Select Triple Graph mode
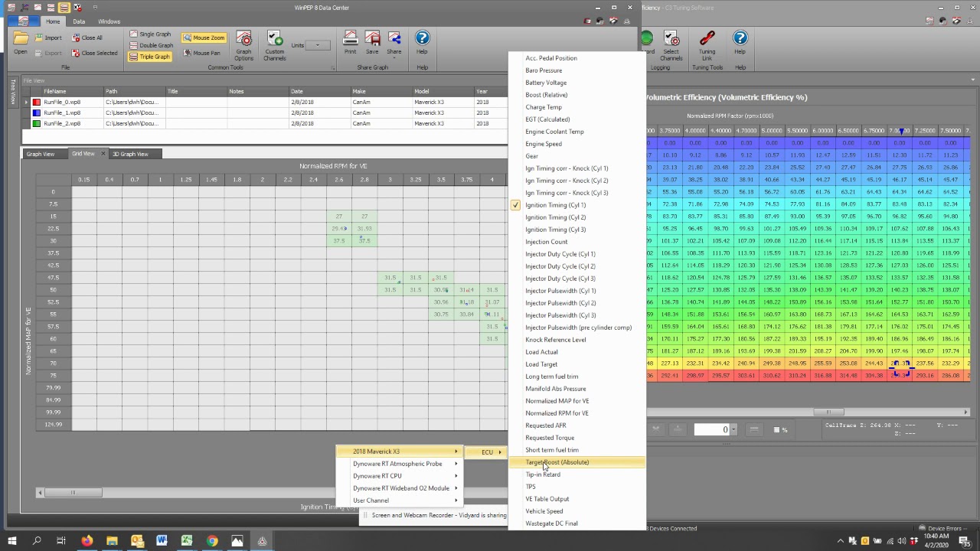The height and width of the screenshot is (551, 980). pos(150,57)
